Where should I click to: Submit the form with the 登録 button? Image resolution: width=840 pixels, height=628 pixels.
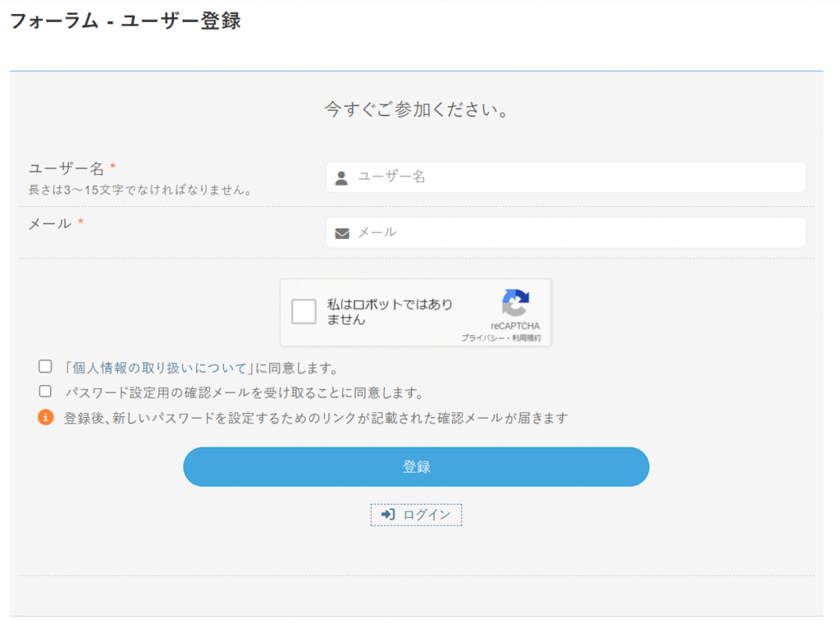[416, 467]
